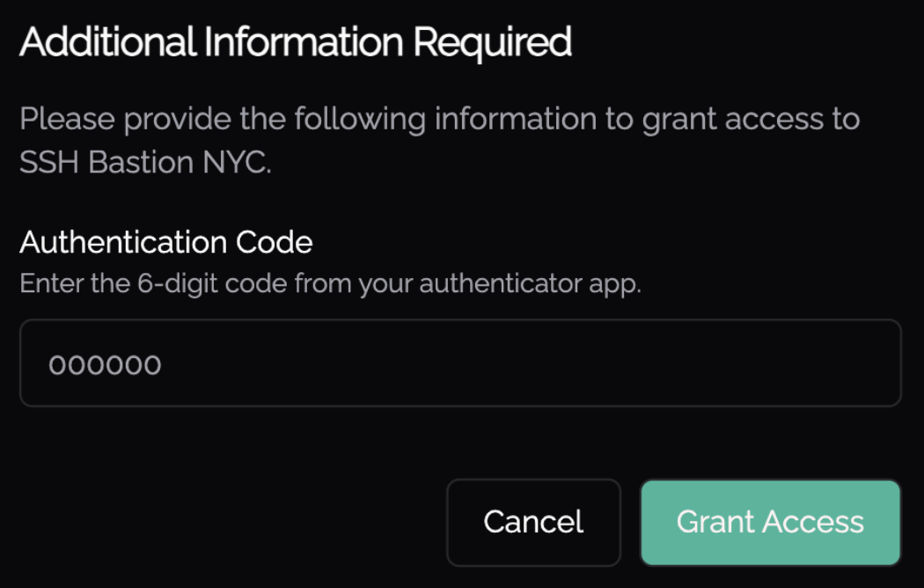This screenshot has height=588, width=924.
Task: Click the 000000 placeholder text
Action: click(106, 364)
